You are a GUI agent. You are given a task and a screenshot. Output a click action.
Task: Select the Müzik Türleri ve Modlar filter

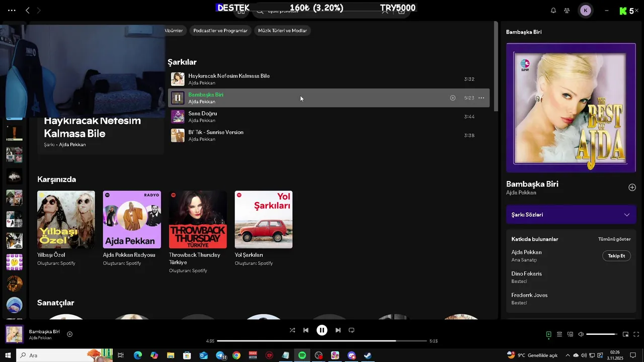point(282,31)
